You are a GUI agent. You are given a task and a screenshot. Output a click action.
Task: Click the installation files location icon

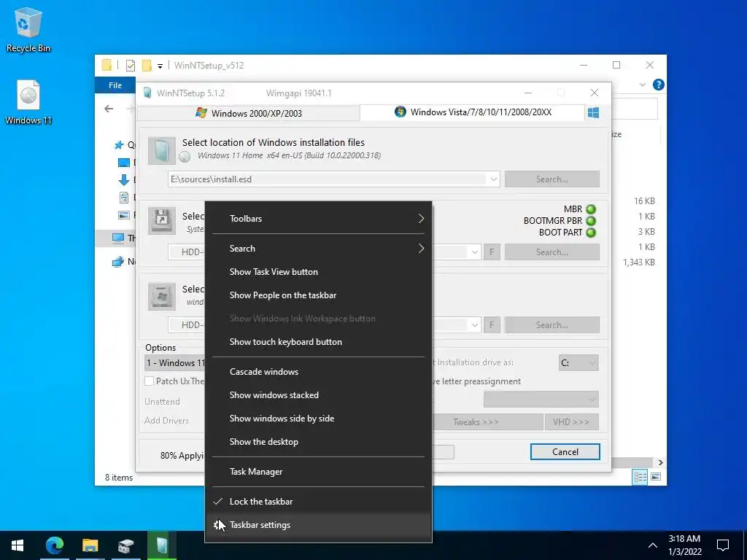point(161,150)
